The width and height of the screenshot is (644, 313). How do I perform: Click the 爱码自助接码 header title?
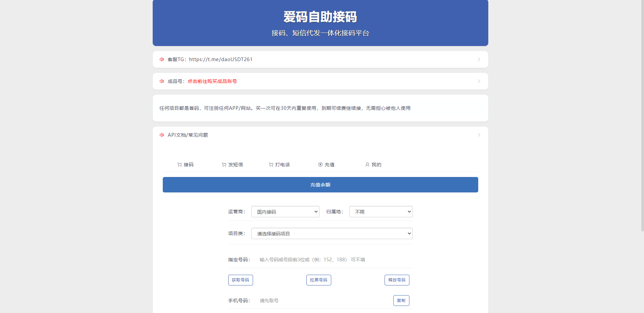[x=320, y=17]
